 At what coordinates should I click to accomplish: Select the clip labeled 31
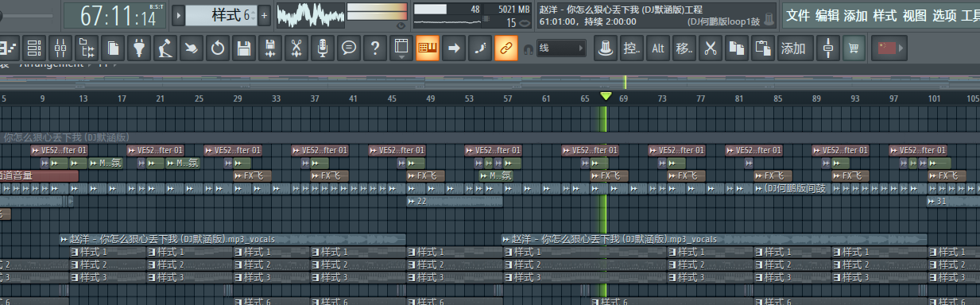[954, 202]
